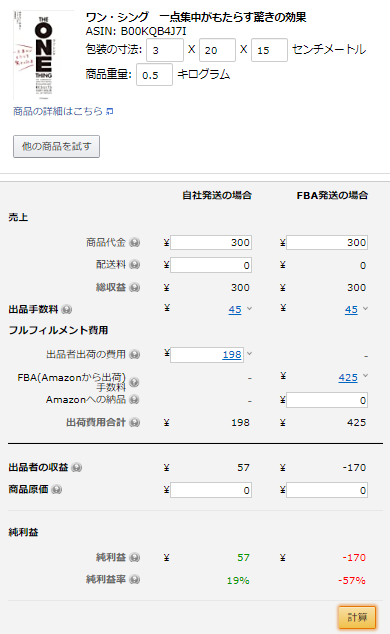
Task: Click help icon next to 出品者の収益
Action: [x=77, y=468]
